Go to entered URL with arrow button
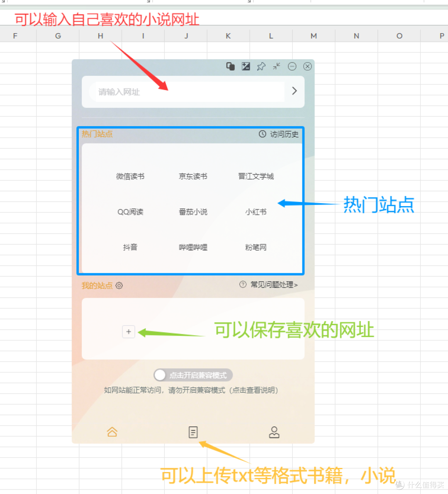448x494 pixels. 294,91
